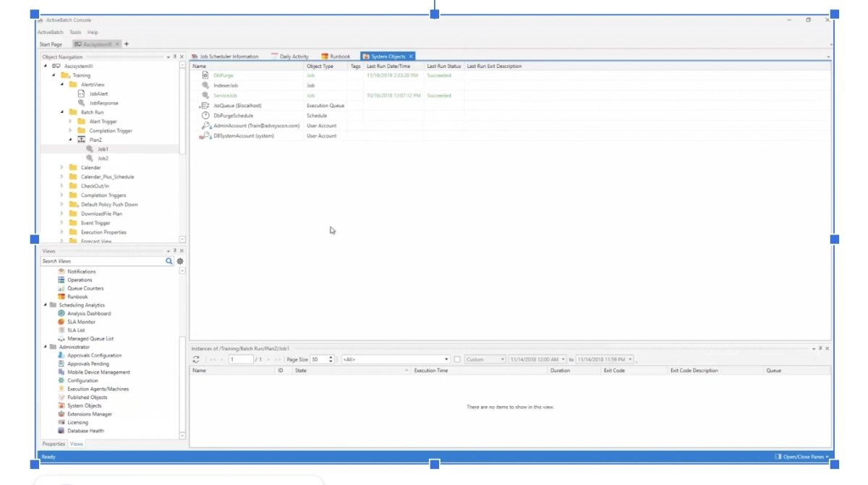Click the Open/Close Panes button

[x=801, y=457]
